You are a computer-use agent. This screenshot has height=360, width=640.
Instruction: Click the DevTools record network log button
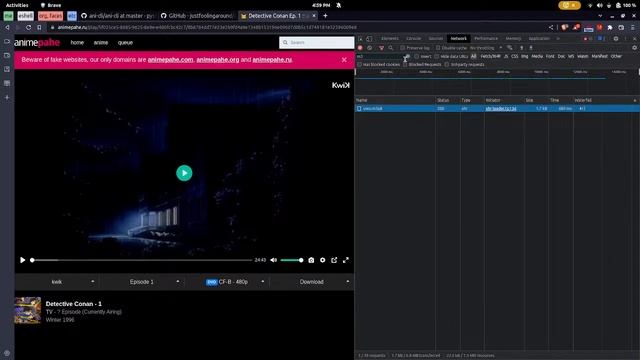pos(360,48)
